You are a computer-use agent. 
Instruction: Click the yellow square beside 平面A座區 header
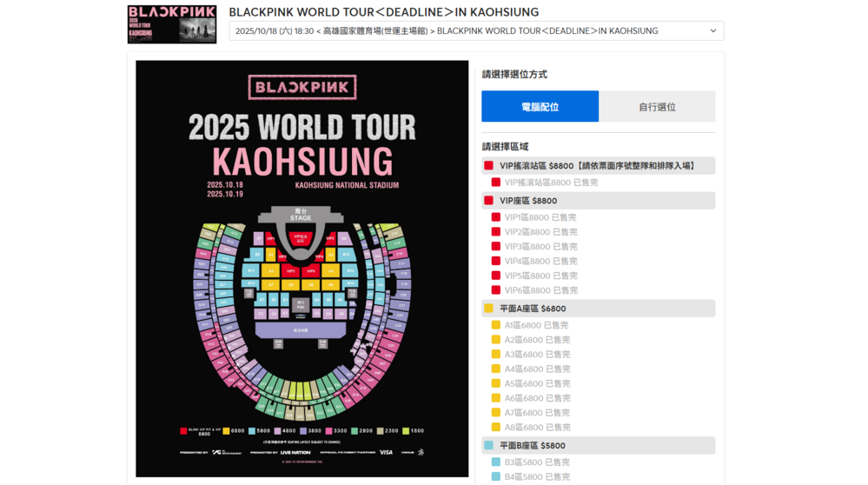[x=488, y=309]
